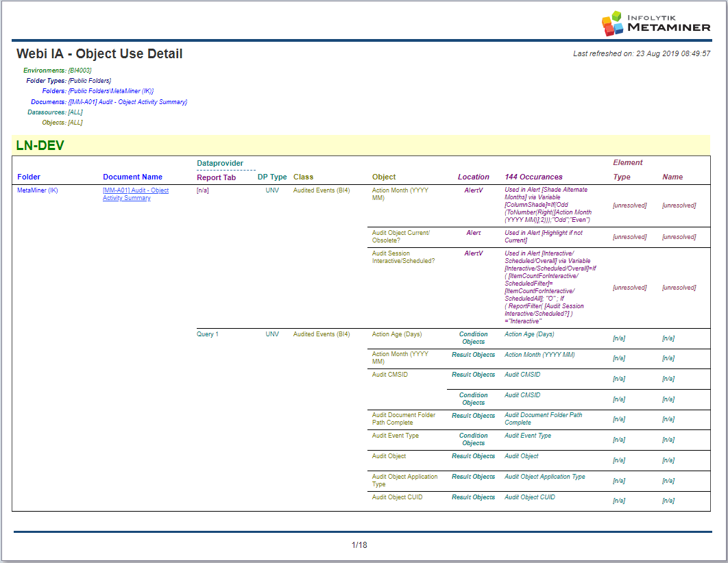Select the Audit CMSID object cell
The height and width of the screenshot is (563, 728).
(390, 374)
